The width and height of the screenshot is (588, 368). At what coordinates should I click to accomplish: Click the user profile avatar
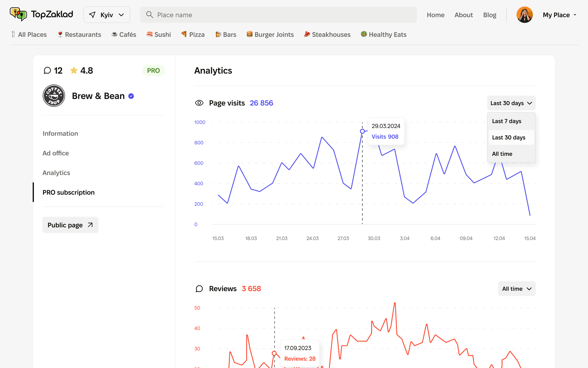pyautogui.click(x=524, y=15)
